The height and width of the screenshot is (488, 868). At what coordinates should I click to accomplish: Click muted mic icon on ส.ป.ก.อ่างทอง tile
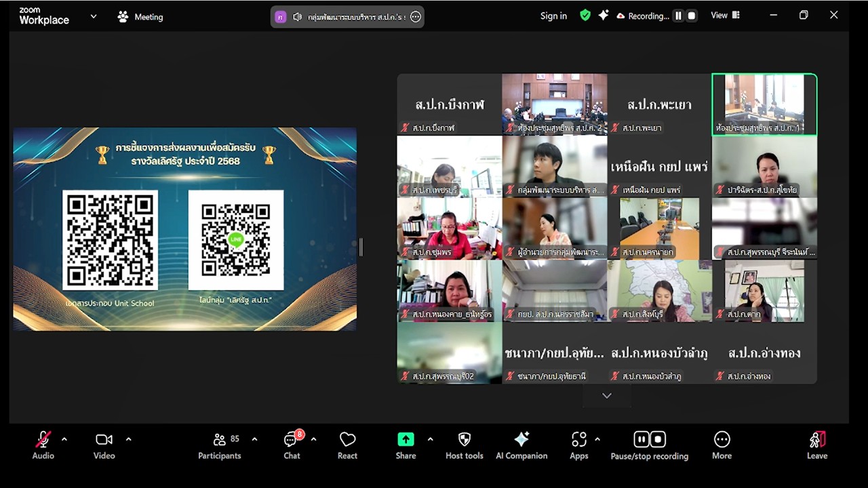point(720,376)
